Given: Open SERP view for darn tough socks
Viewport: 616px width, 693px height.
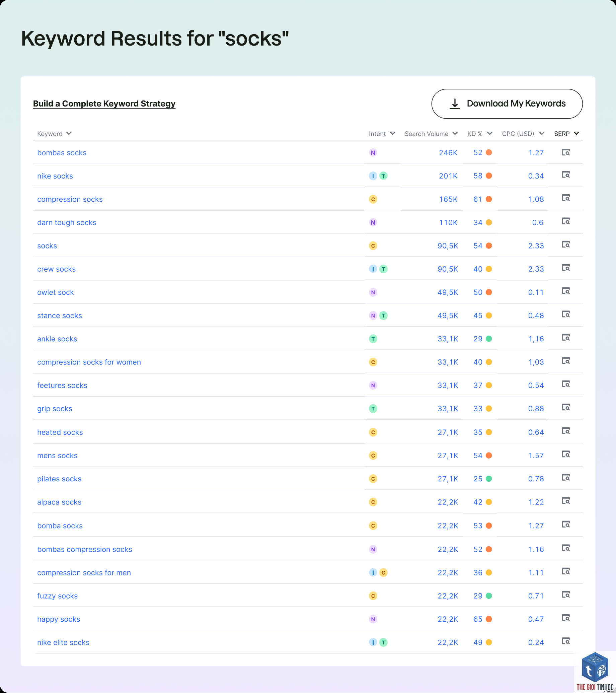Looking at the screenshot, I should click(565, 221).
